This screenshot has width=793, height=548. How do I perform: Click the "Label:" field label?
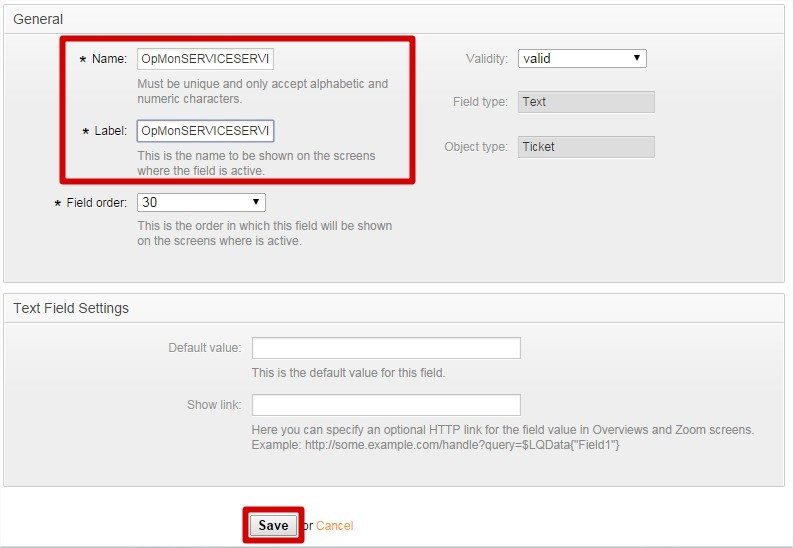tap(110, 131)
